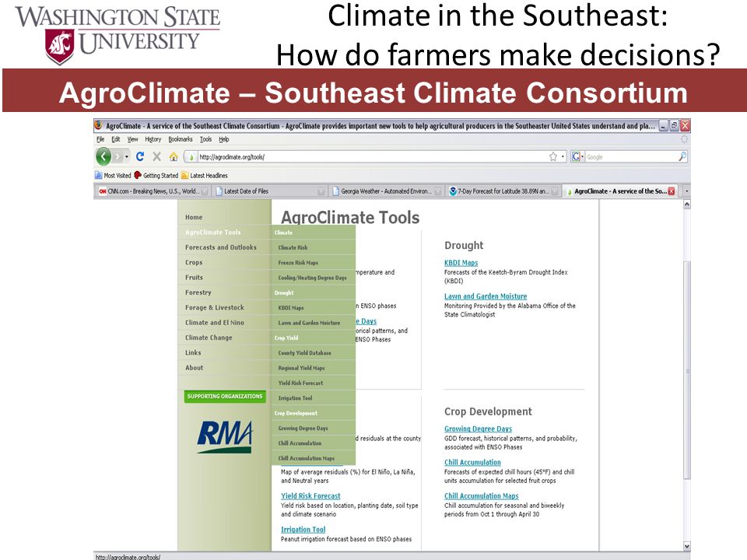Open Forestry in sidebar
The height and width of the screenshot is (560, 747).
[x=198, y=292]
